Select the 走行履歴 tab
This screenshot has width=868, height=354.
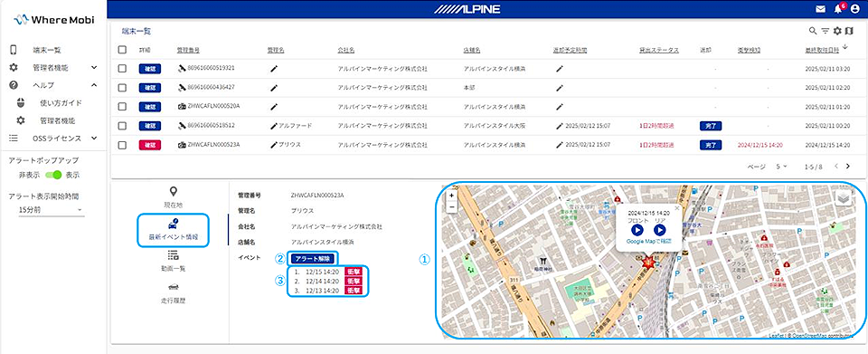[174, 293]
